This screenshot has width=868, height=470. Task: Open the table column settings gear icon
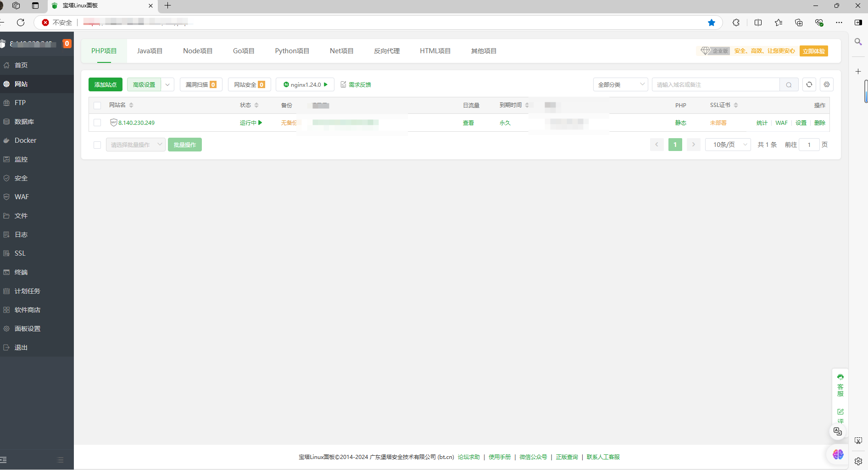pos(827,84)
